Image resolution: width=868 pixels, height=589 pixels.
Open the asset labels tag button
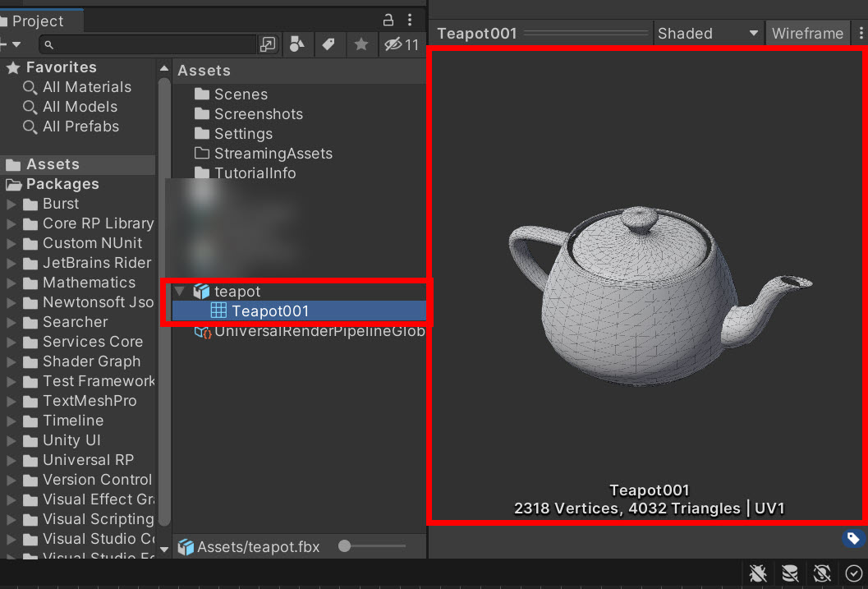pyautogui.click(x=853, y=539)
